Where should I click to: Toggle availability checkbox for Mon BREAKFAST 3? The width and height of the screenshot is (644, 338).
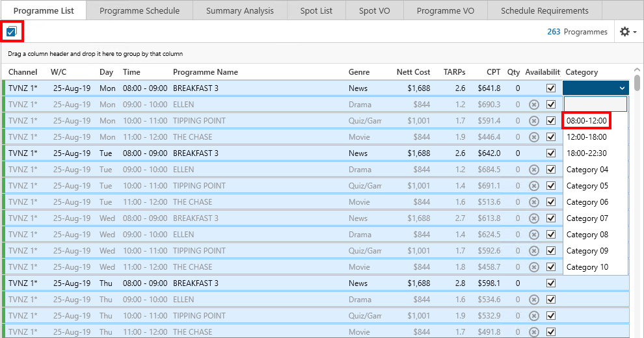pyautogui.click(x=551, y=88)
